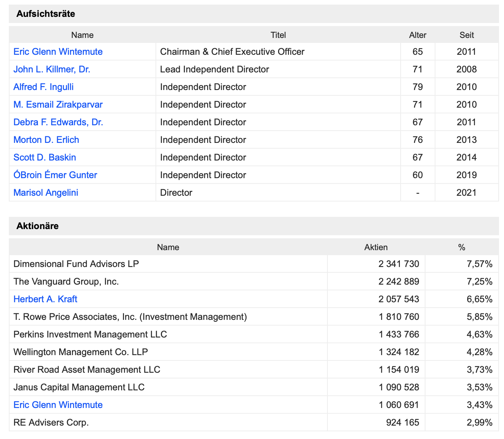
Task: Click the Aufsichtsräte section heading
Action: 46,14
